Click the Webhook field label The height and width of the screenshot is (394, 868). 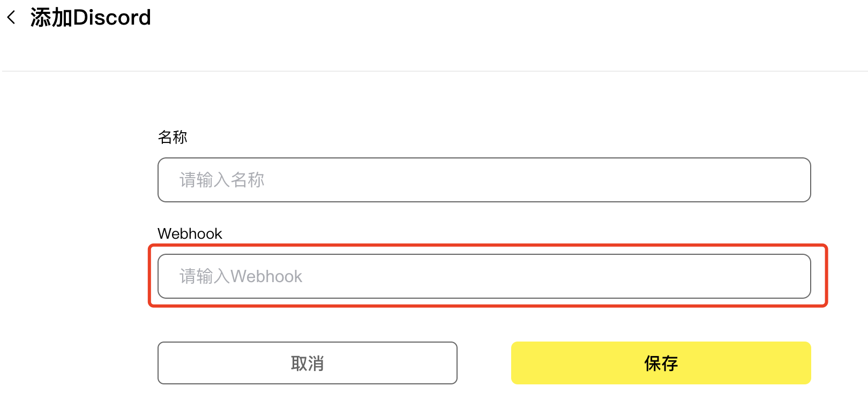190,233
